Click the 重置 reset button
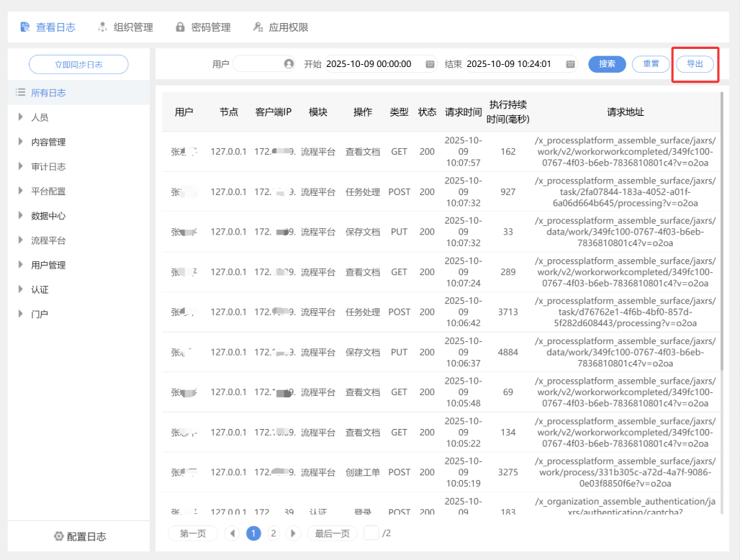Screen dimensions: 740x560 (651, 64)
